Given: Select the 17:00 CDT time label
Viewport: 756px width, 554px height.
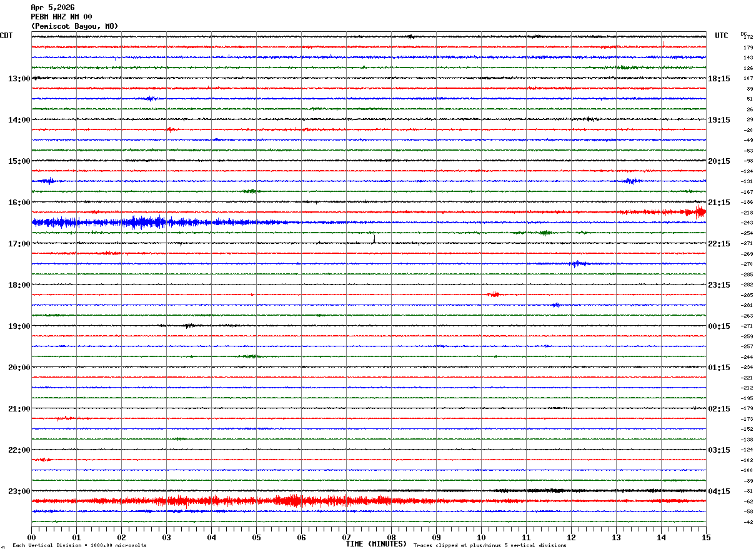Looking at the screenshot, I should (19, 244).
